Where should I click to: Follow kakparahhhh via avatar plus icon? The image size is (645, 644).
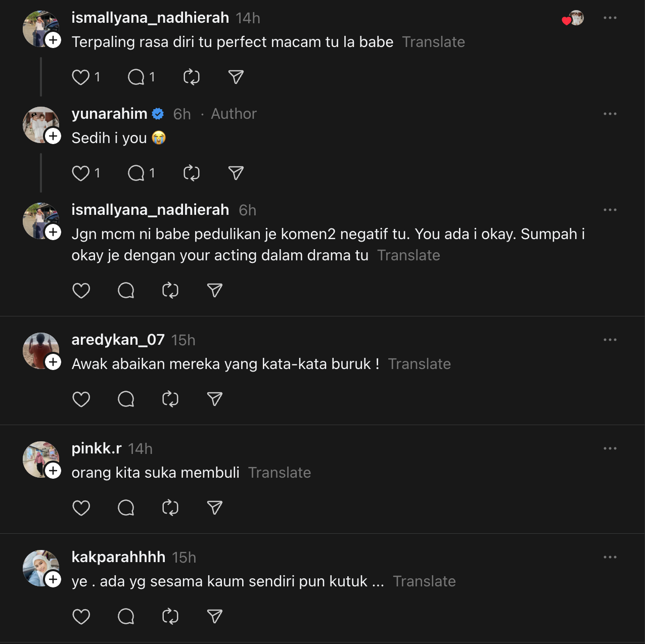53,579
